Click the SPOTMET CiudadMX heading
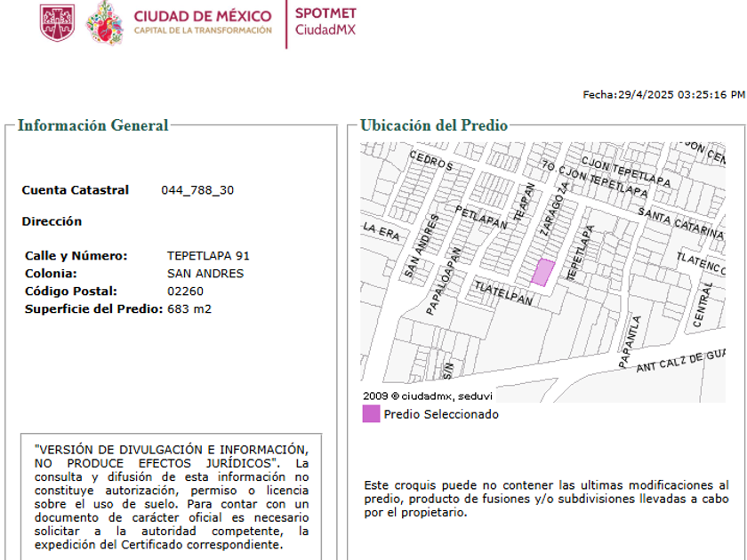 click(325, 21)
